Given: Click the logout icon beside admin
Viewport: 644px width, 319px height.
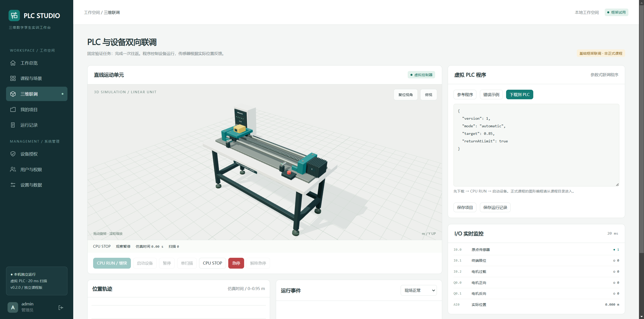Looking at the screenshot, I should 61,307.
